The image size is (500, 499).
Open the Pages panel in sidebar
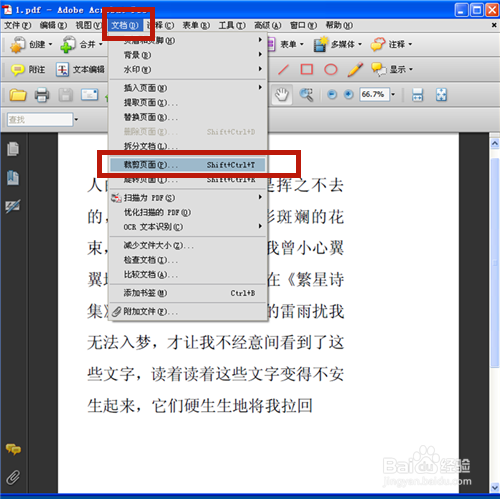[13, 149]
